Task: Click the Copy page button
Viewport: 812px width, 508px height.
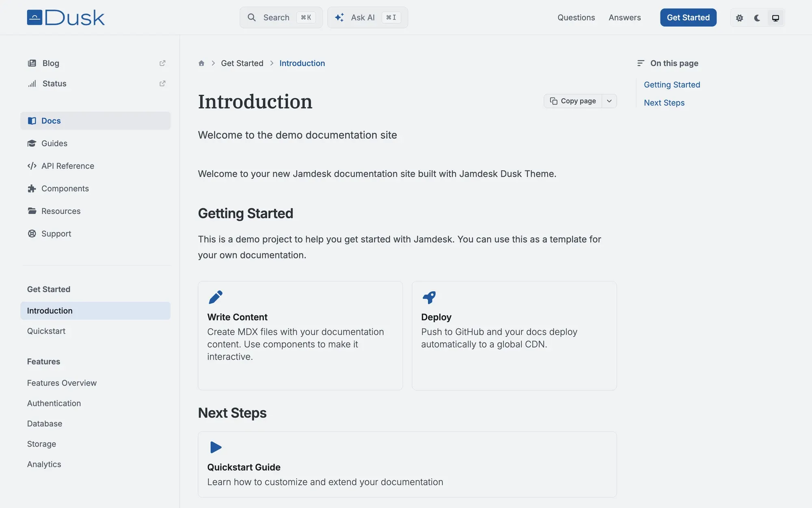Action: [573, 101]
